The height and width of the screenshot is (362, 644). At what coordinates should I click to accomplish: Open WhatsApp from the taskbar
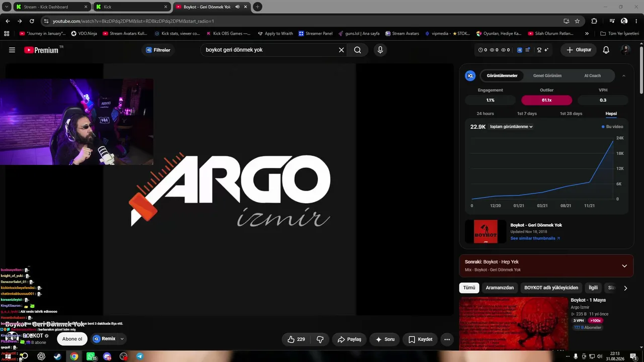tap(91, 356)
